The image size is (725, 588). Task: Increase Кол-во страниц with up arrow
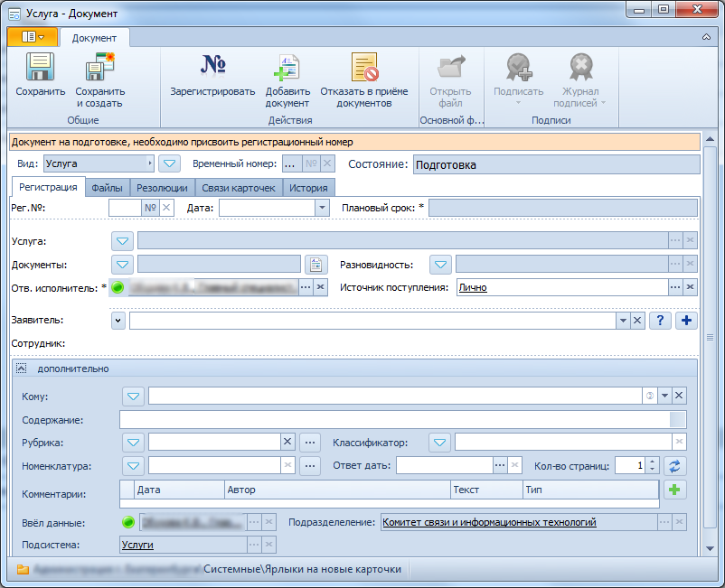coord(652,462)
